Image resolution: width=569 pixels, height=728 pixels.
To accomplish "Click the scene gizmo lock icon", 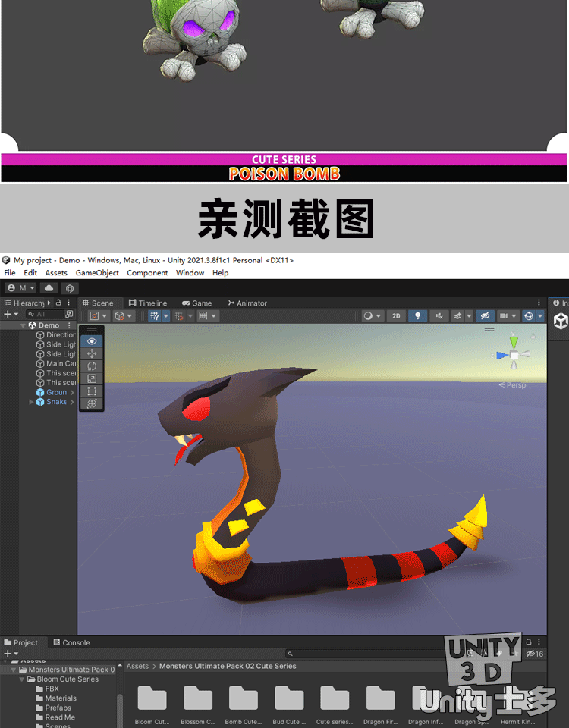I will [533, 336].
